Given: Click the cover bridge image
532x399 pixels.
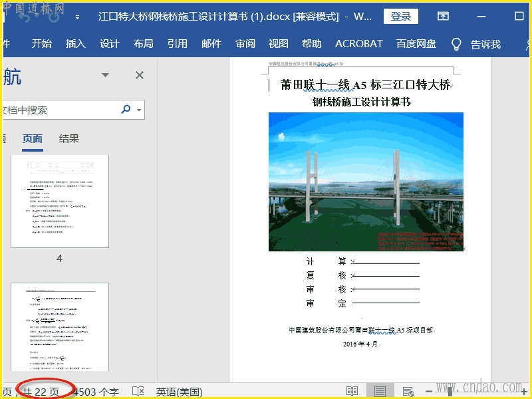Looking at the screenshot, I should coord(366,182).
